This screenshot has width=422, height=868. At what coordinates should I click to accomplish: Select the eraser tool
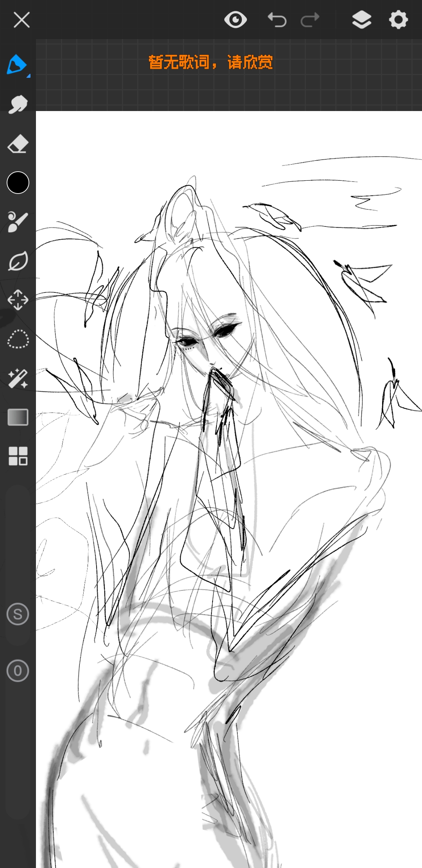[x=18, y=144]
